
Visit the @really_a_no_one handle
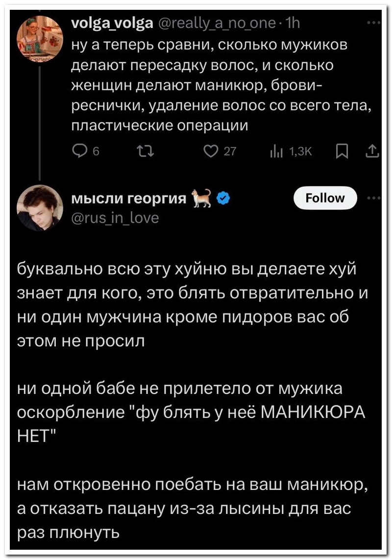pyautogui.click(x=217, y=24)
